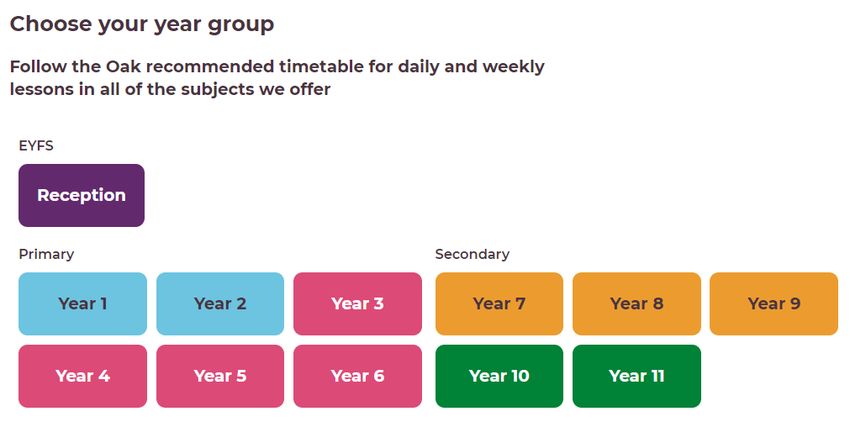
Task: Click the EYFS section label
Action: pyautogui.click(x=36, y=146)
